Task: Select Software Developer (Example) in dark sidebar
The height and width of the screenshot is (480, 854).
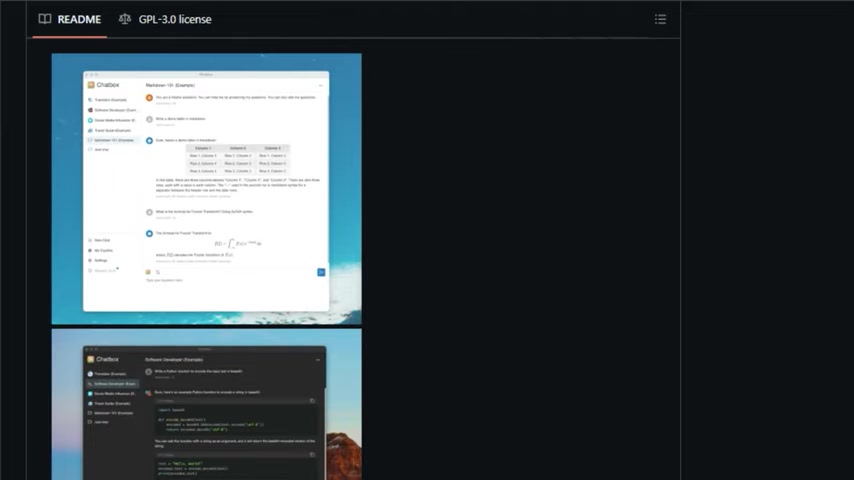Action: click(112, 384)
